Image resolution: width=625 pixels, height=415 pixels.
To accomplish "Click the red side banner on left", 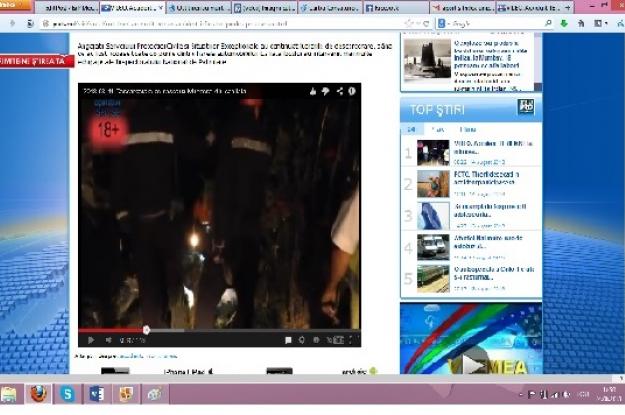I will [x=36, y=61].
